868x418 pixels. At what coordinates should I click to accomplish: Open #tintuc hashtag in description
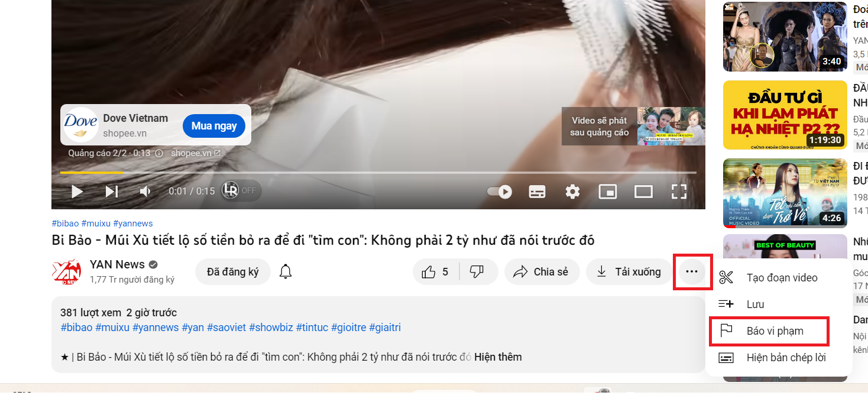(312, 328)
